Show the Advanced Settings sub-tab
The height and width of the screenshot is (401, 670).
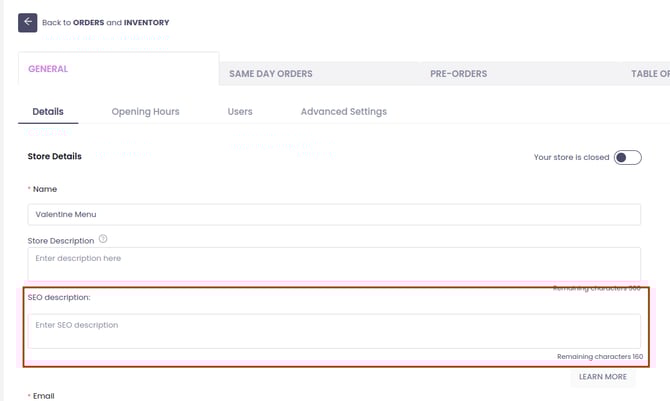point(343,112)
